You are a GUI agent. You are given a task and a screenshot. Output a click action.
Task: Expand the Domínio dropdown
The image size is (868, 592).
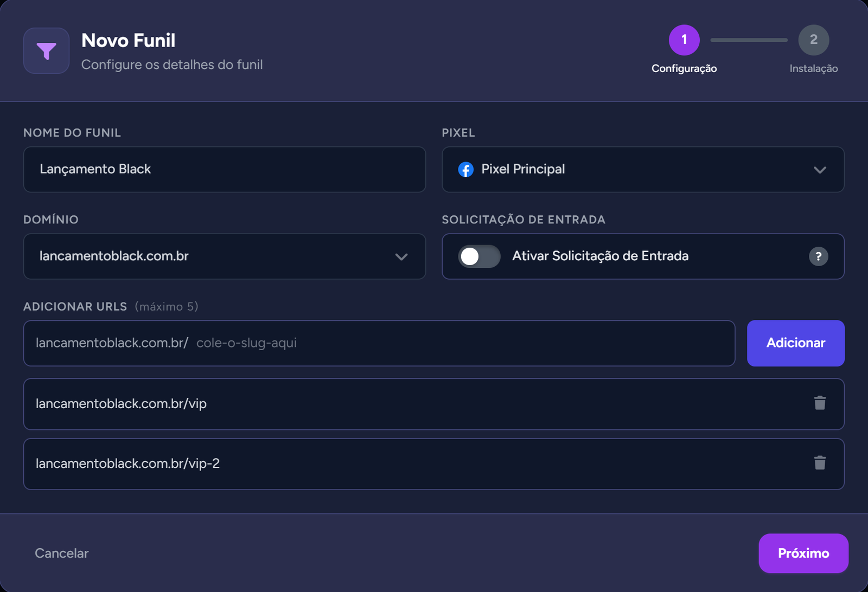(x=225, y=256)
